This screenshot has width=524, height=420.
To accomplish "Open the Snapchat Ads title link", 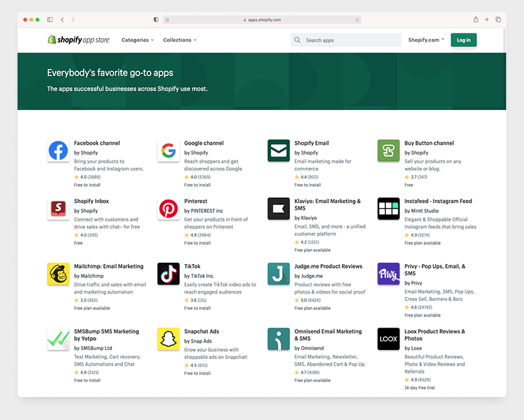I will tap(202, 332).
